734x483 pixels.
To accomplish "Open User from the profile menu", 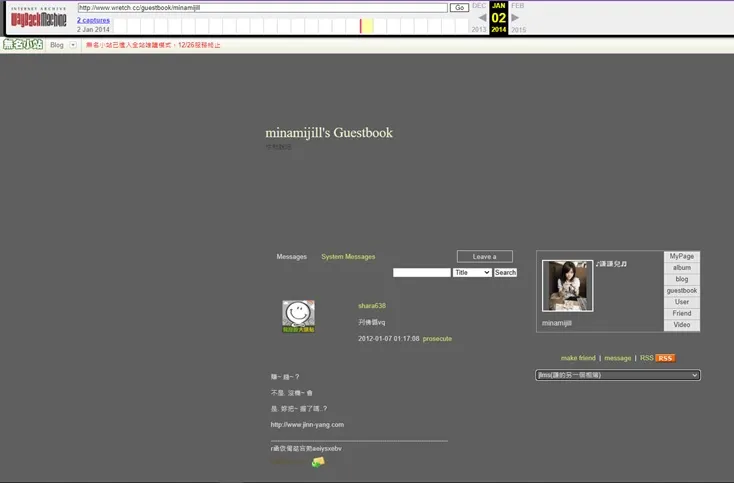I will [682, 302].
